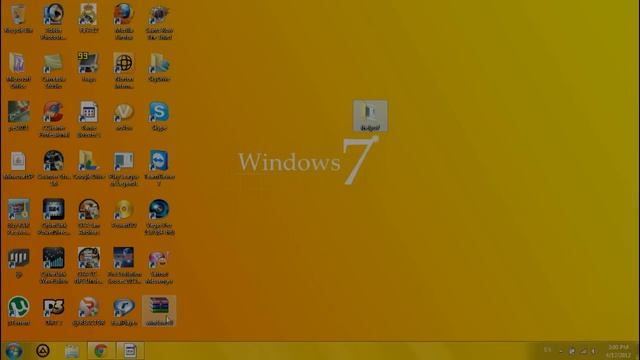Open the network tray icon
Viewport: 640px width, 360px height.
[583, 351]
